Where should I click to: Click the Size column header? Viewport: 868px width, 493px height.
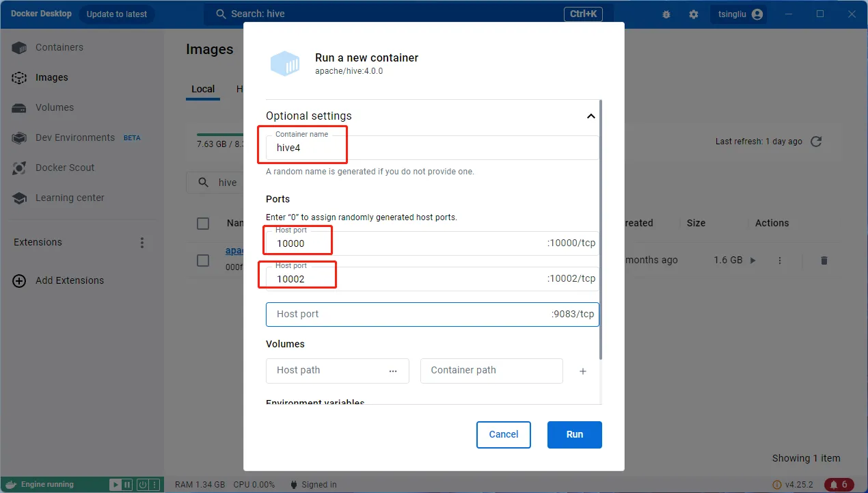coord(696,223)
